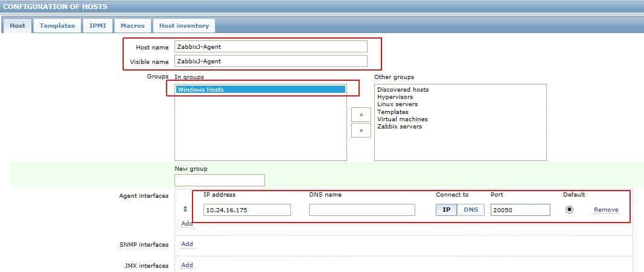
Task: Remove the agent interface
Action: tap(606, 210)
